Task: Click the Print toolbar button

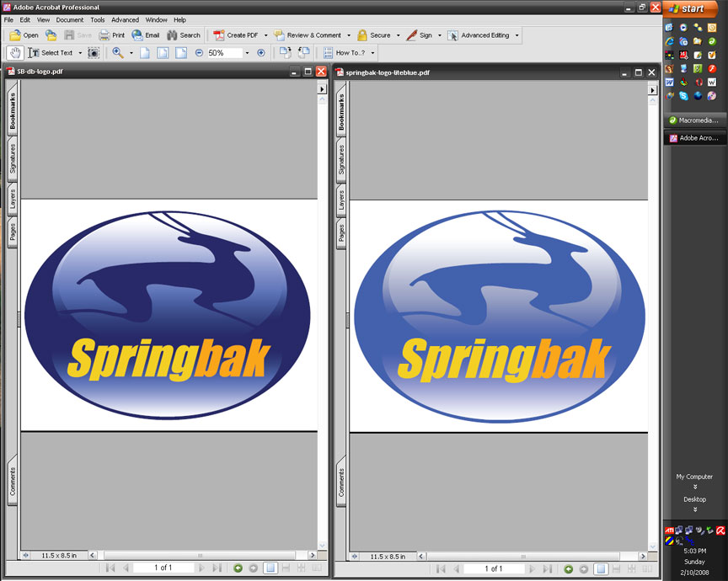Action: click(x=111, y=35)
